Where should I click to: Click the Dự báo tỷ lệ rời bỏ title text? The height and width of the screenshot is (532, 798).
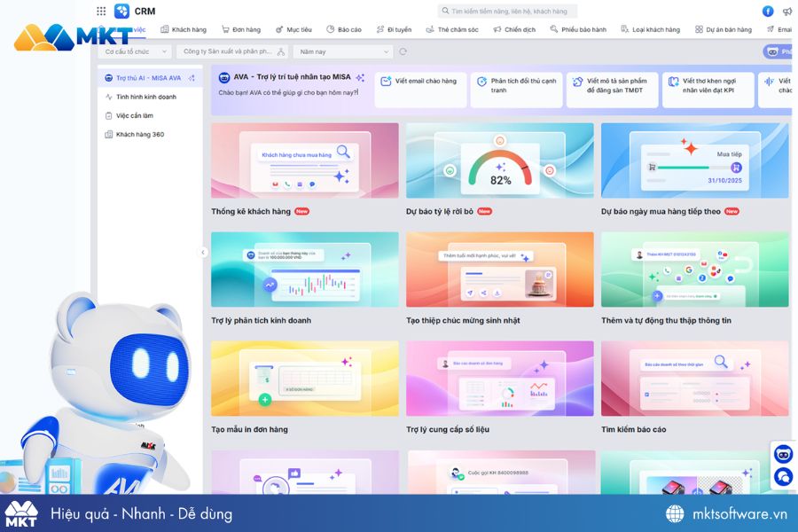(x=440, y=211)
